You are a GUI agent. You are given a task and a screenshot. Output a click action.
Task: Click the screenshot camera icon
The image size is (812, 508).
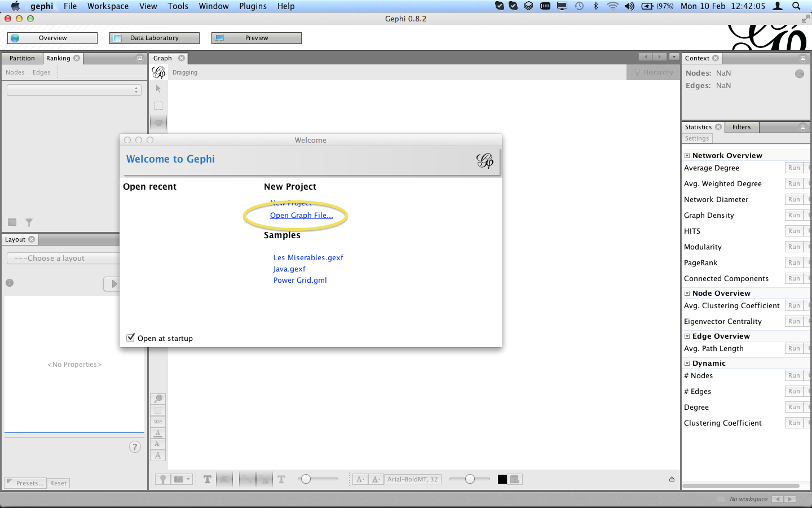tap(178, 479)
